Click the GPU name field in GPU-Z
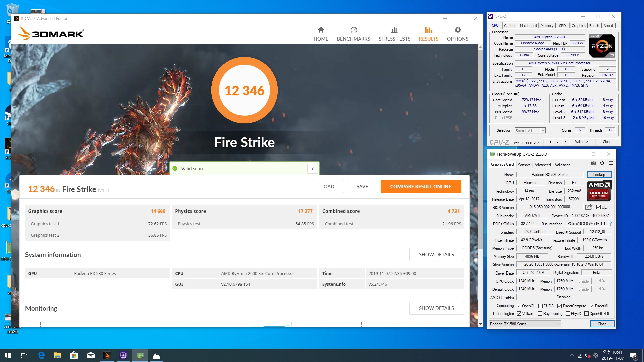Viewport: 644px width, 362px height. point(549,175)
